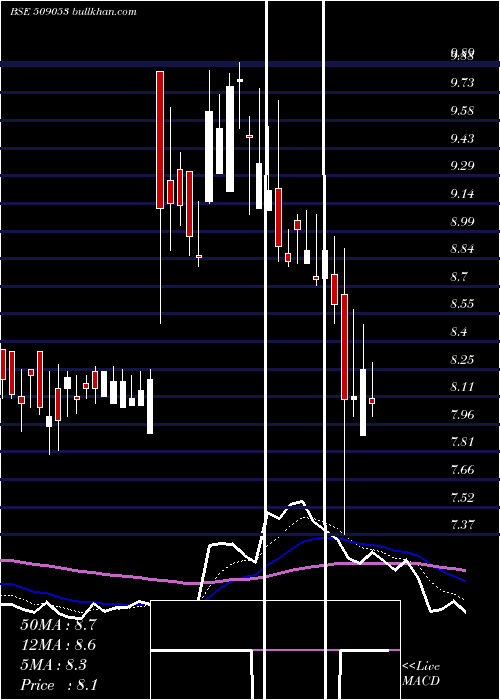Click the 8.99 price axis label
This screenshot has width=500, height=700.
[462, 221]
